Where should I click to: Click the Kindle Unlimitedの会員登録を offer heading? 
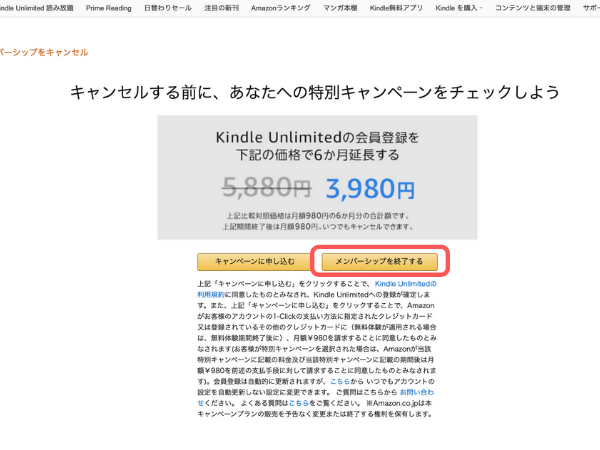tap(317, 137)
